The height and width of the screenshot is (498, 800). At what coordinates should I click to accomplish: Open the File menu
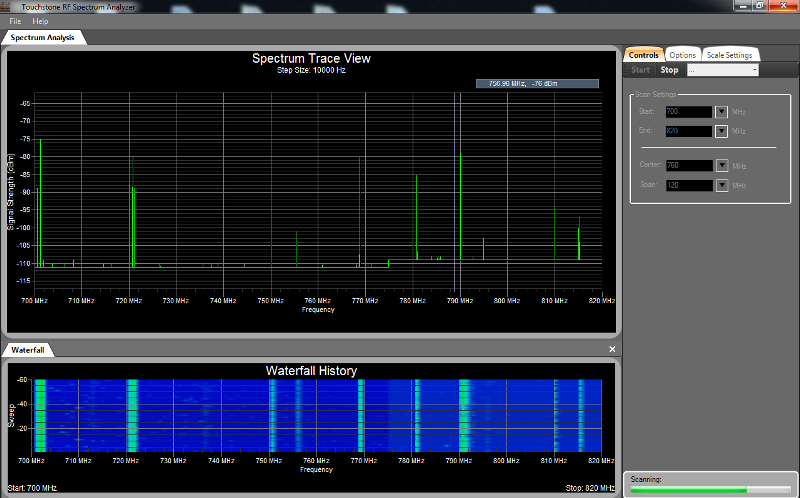pyautogui.click(x=15, y=21)
